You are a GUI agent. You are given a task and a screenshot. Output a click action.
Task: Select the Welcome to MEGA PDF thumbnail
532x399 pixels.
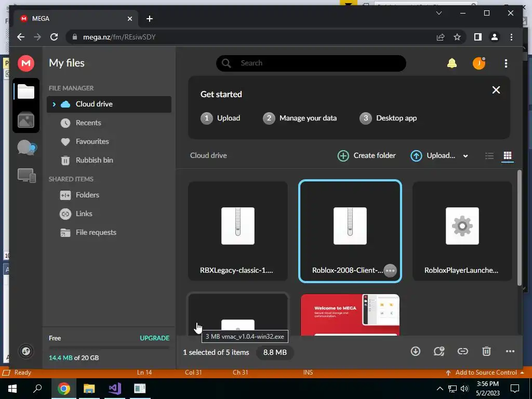[350, 314]
